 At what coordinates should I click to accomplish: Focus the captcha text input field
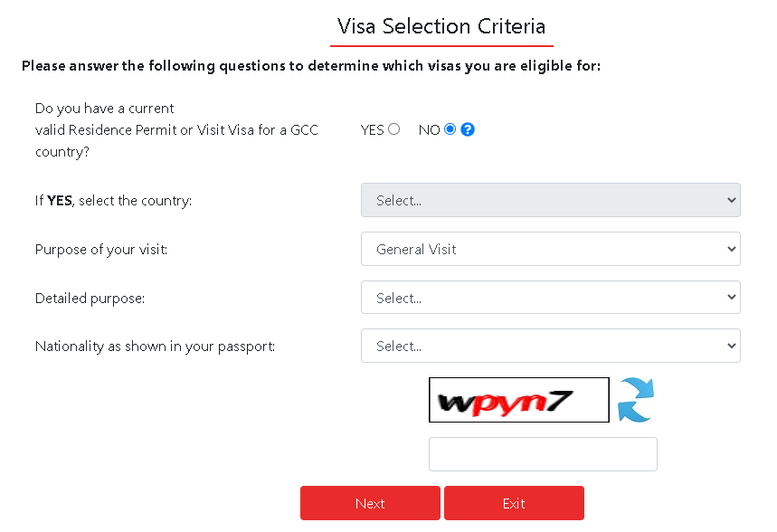tap(543, 454)
